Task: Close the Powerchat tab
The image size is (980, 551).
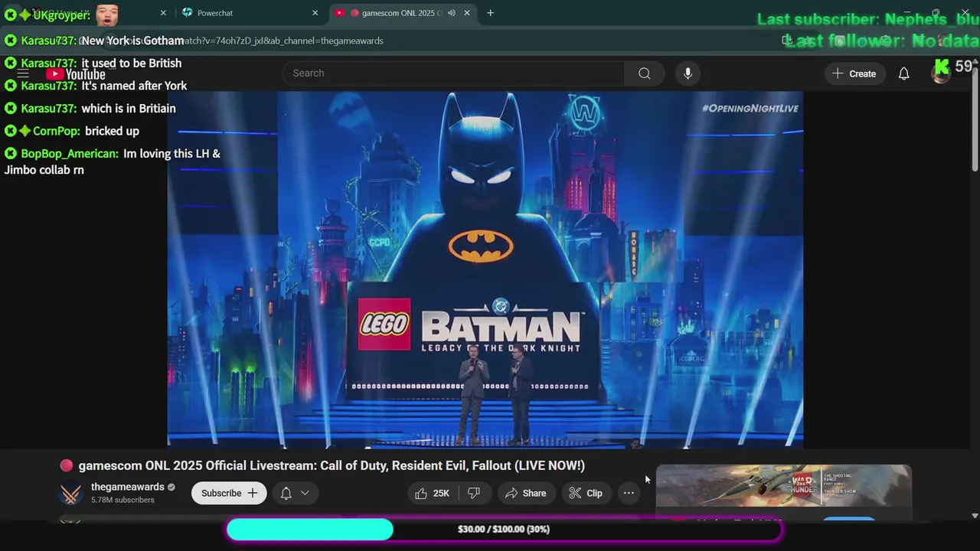Action: click(315, 13)
